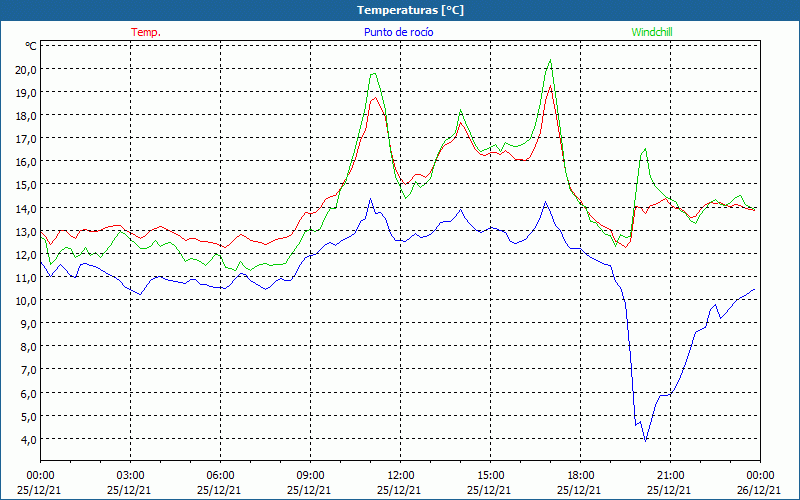Click the Punto de rocío legend label

399,32
